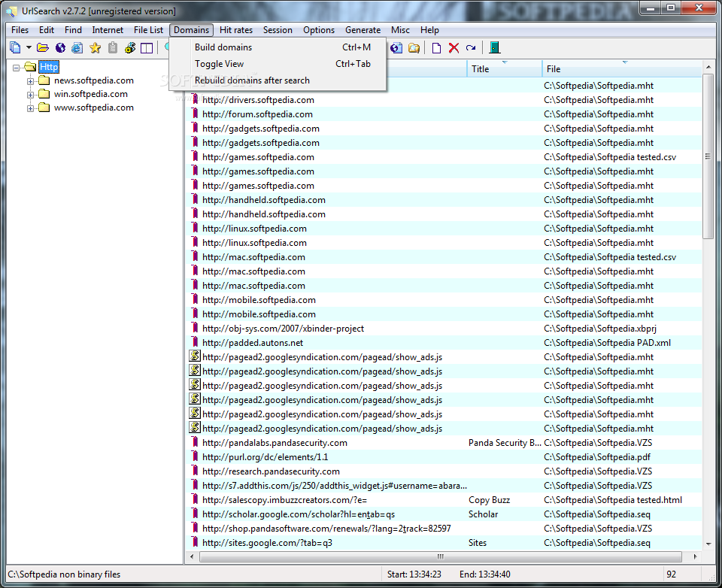
Task: Click the open folder toolbar icon
Action: 43,47
